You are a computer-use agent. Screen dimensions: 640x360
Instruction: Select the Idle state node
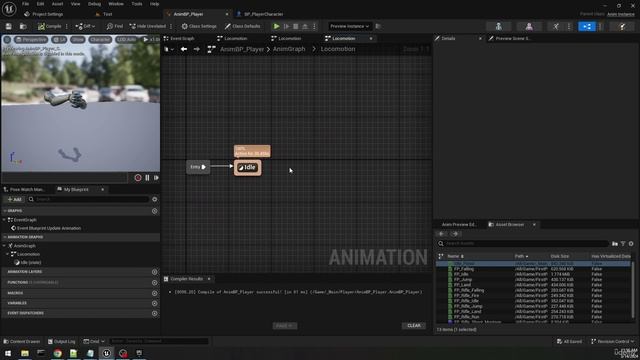point(248,167)
